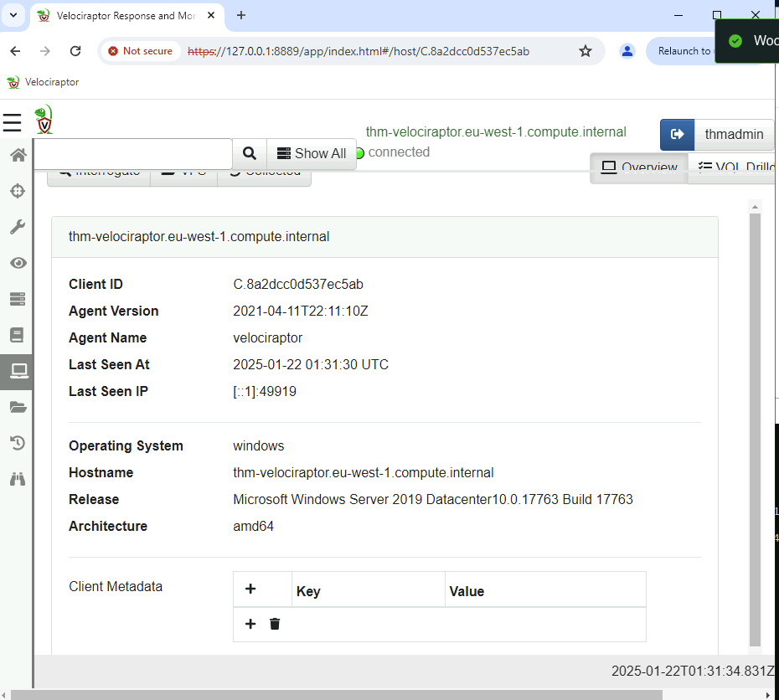
Task: Click the Value column header
Action: (545, 589)
